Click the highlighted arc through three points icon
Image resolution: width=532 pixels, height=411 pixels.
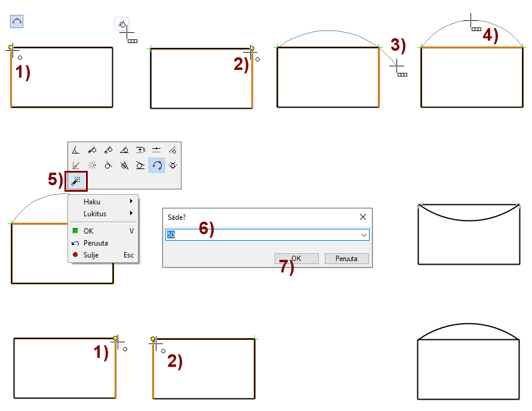[157, 165]
